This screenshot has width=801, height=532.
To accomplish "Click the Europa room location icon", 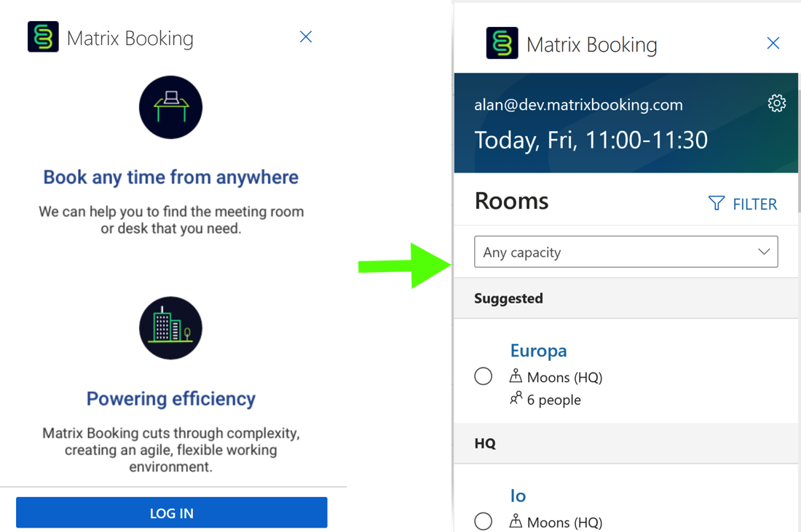I will (516, 376).
